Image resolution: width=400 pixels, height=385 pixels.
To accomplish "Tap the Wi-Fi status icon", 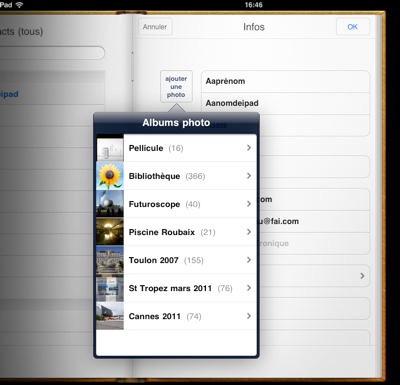I will click(19, 5).
